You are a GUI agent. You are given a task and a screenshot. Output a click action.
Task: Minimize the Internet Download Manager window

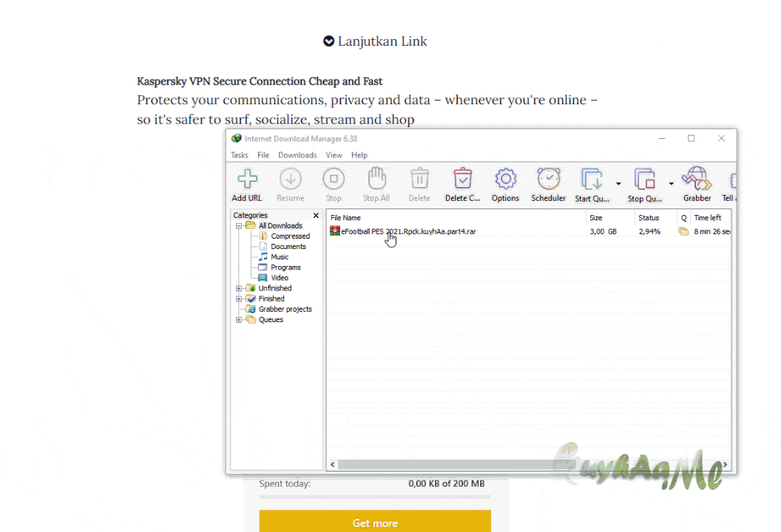click(x=662, y=138)
